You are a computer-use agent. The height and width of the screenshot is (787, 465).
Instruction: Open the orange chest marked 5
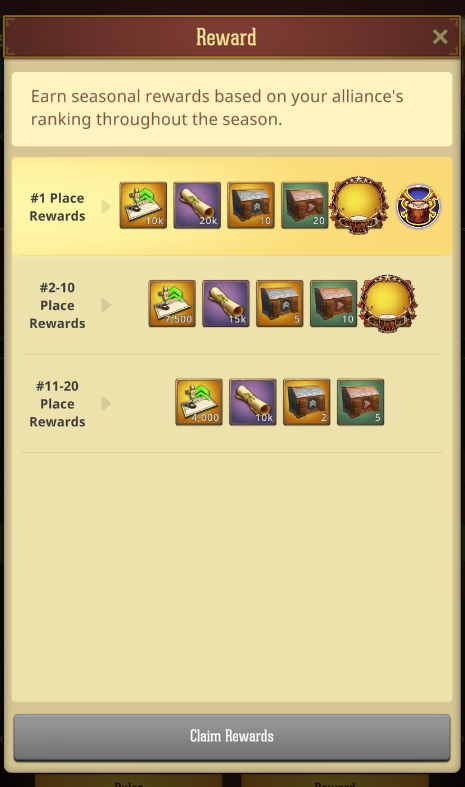click(x=280, y=304)
